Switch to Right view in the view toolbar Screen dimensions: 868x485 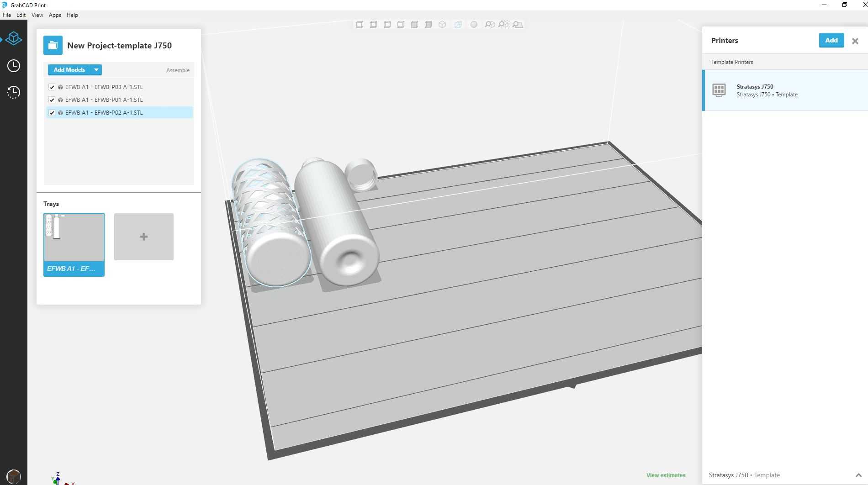[x=401, y=25]
